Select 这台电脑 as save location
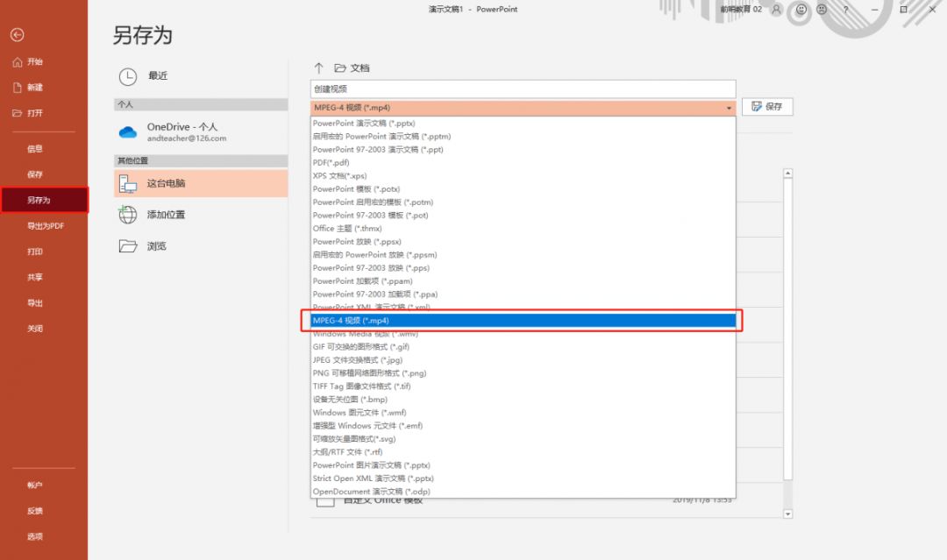Image resolution: width=947 pixels, height=560 pixels. click(201, 183)
